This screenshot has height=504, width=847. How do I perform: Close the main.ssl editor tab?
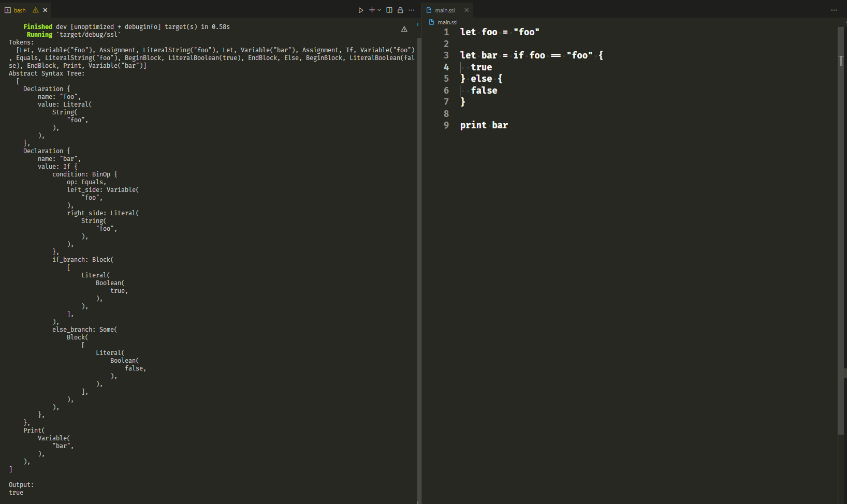[x=466, y=10]
